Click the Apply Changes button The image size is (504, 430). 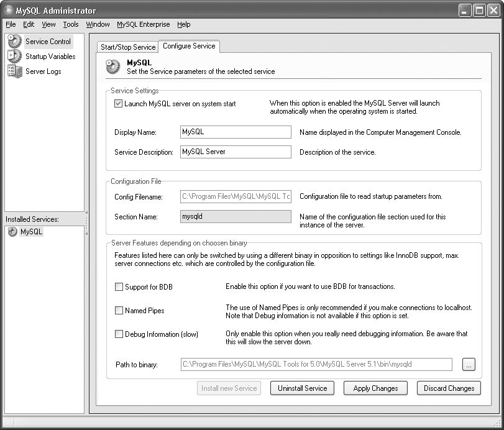point(375,388)
